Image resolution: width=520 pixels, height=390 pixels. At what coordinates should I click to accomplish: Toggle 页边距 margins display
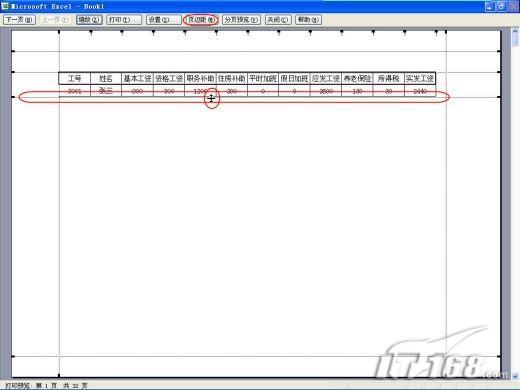[201, 20]
